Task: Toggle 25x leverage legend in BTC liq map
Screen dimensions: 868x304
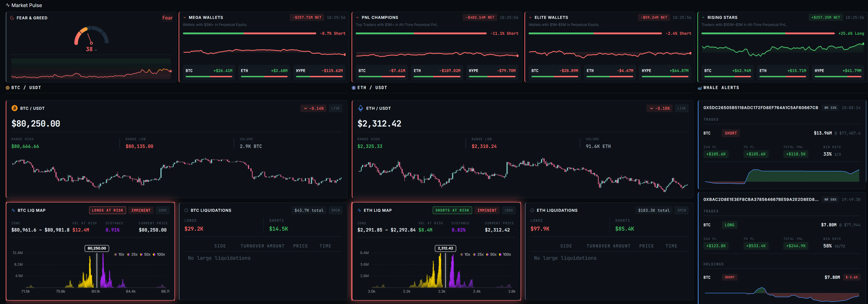Action: click(132, 254)
